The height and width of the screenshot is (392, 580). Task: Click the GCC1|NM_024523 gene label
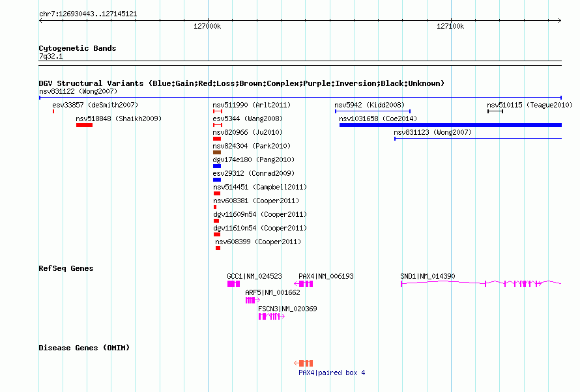(255, 276)
